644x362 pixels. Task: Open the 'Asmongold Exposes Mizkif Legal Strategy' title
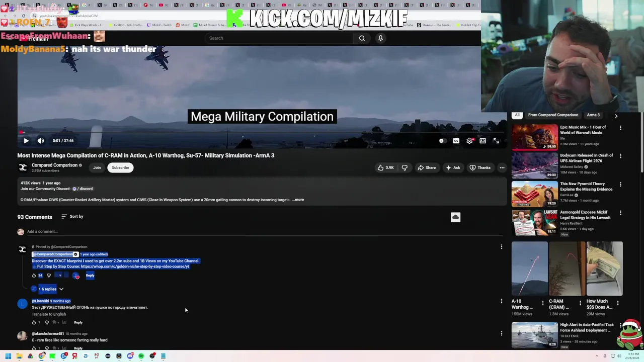tap(585, 215)
